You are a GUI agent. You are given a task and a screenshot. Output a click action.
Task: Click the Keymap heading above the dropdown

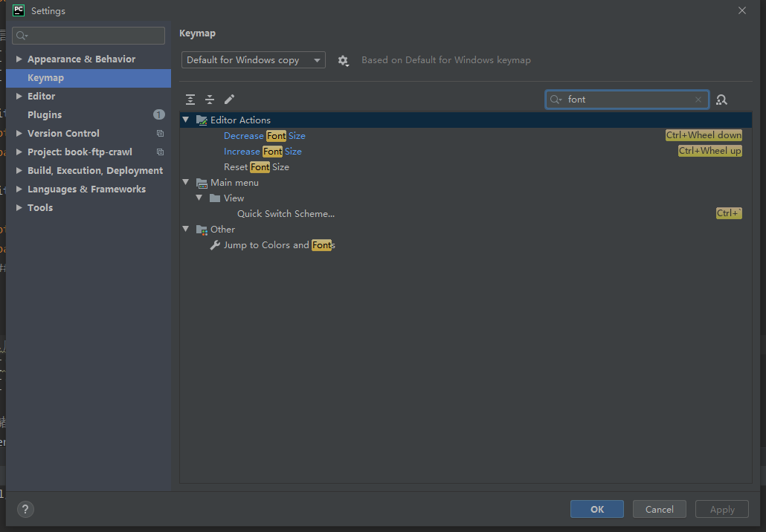click(197, 33)
